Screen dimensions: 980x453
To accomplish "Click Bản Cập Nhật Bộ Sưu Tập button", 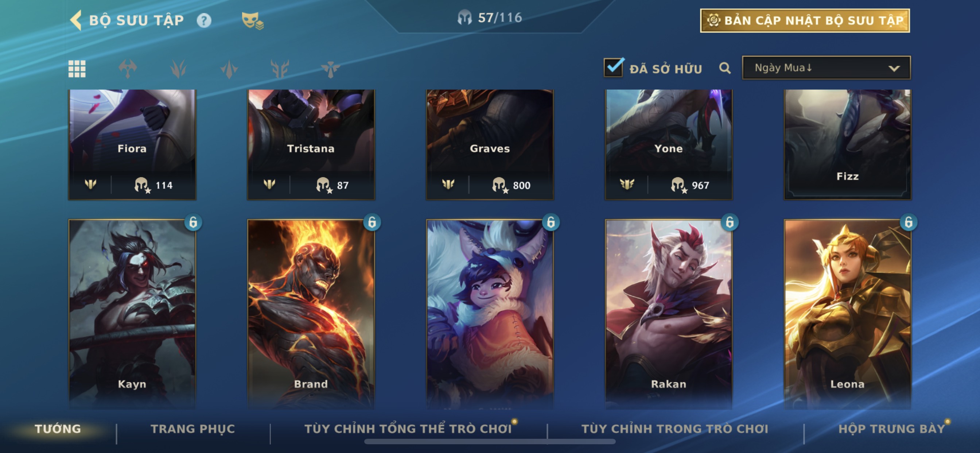I will pyautogui.click(x=805, y=20).
